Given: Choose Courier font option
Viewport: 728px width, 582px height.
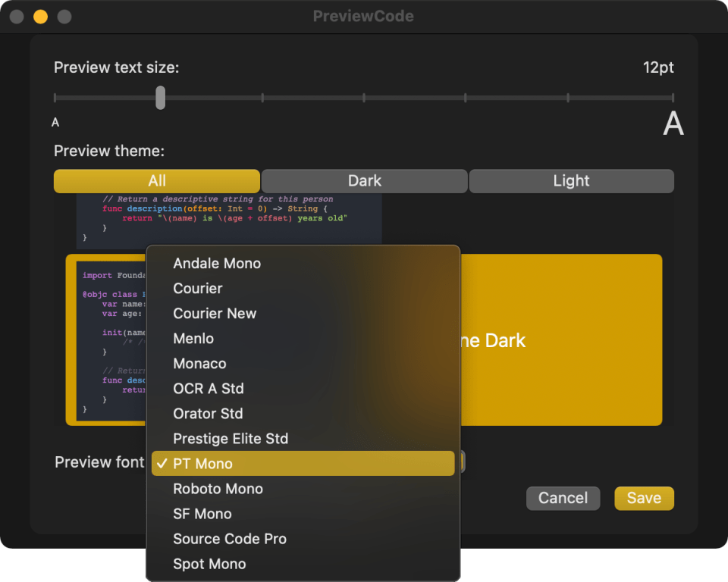Looking at the screenshot, I should [198, 289].
